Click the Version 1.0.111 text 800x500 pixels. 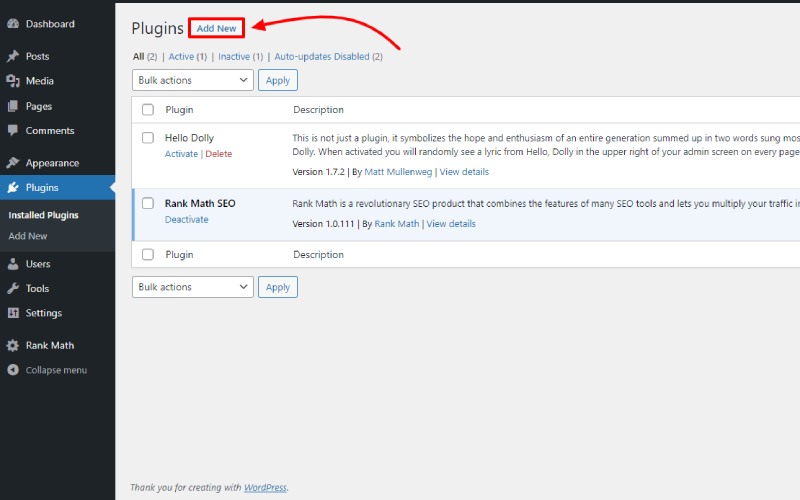[x=323, y=223]
